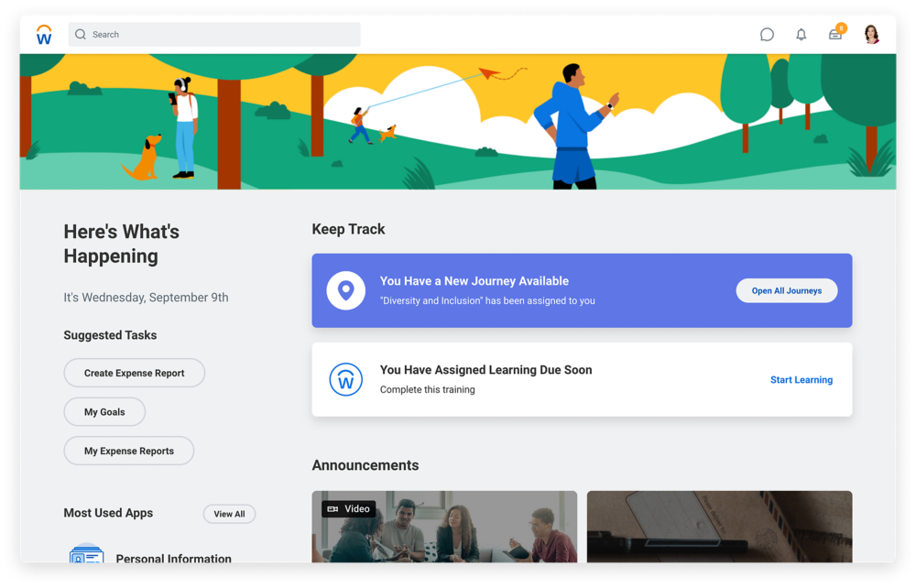Click the Workday logo home icon

tap(44, 35)
